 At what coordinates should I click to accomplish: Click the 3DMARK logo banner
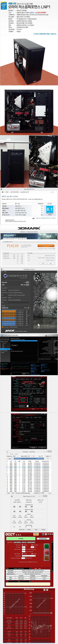29,228
